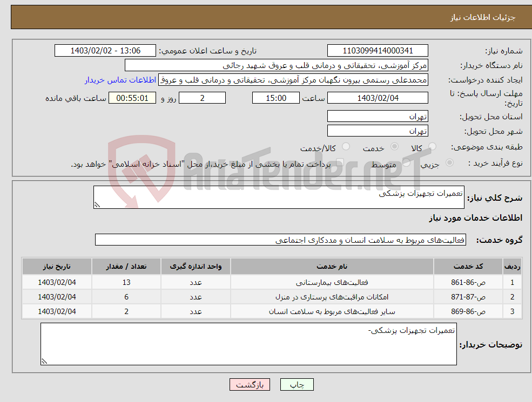Click the request creator name field

[293, 80]
